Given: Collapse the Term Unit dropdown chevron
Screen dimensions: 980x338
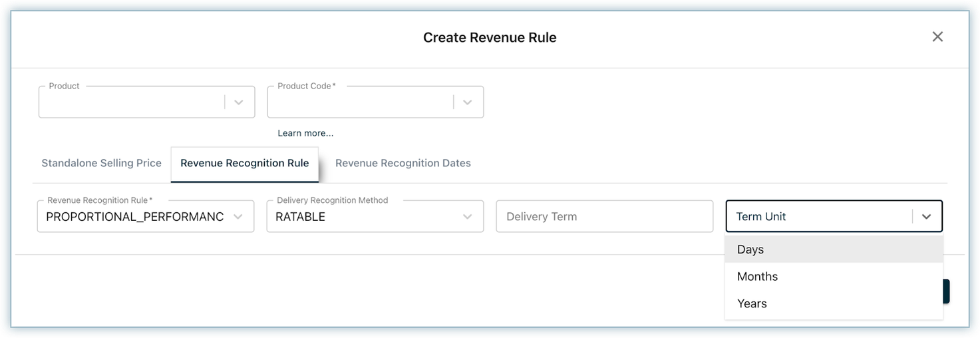Looking at the screenshot, I should [x=926, y=217].
